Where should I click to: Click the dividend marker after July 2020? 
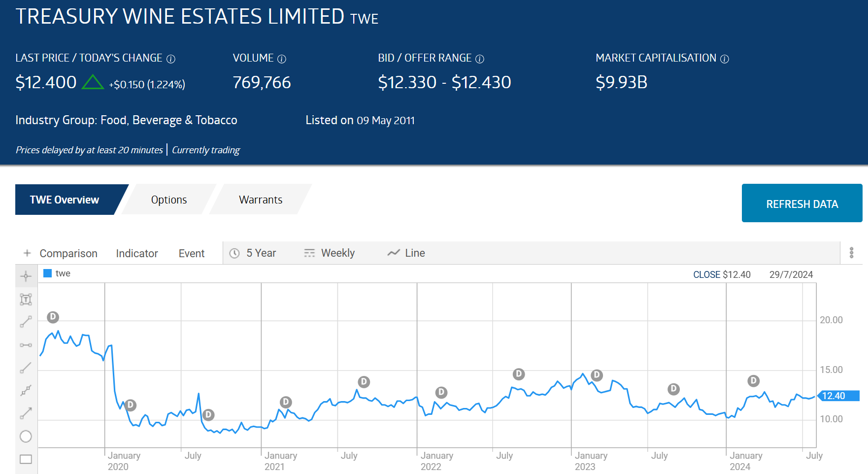208,414
